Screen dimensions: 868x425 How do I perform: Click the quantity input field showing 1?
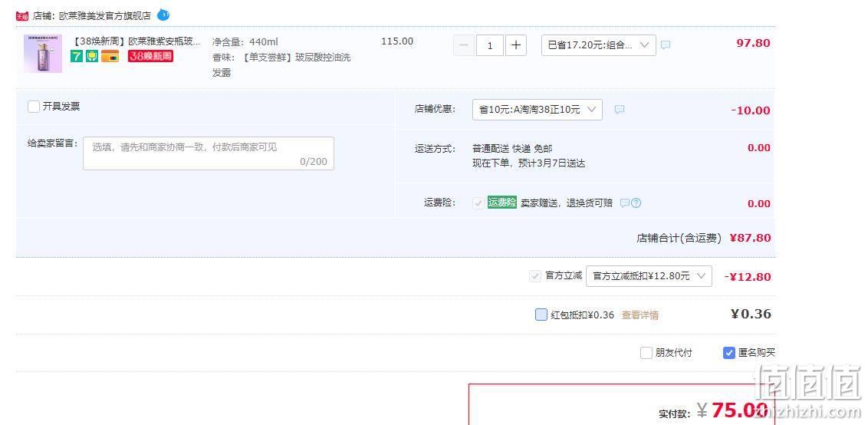point(490,45)
